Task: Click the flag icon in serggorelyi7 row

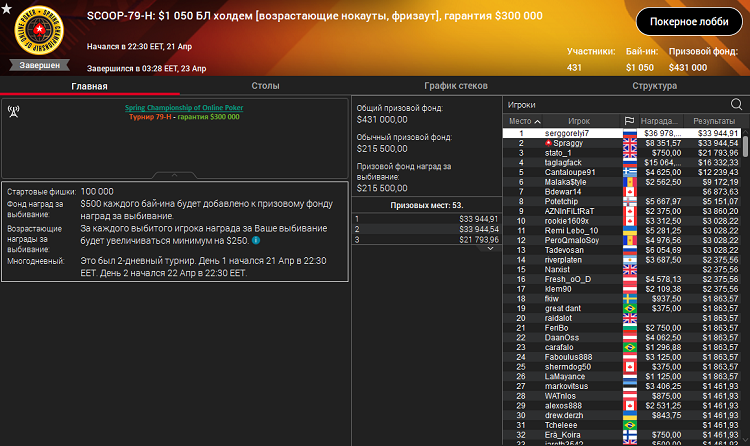Action: click(629, 133)
